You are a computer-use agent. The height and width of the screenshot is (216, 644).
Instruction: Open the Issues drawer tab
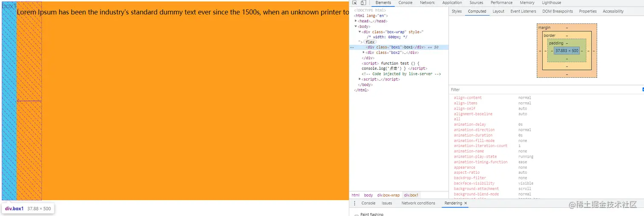pyautogui.click(x=387, y=203)
